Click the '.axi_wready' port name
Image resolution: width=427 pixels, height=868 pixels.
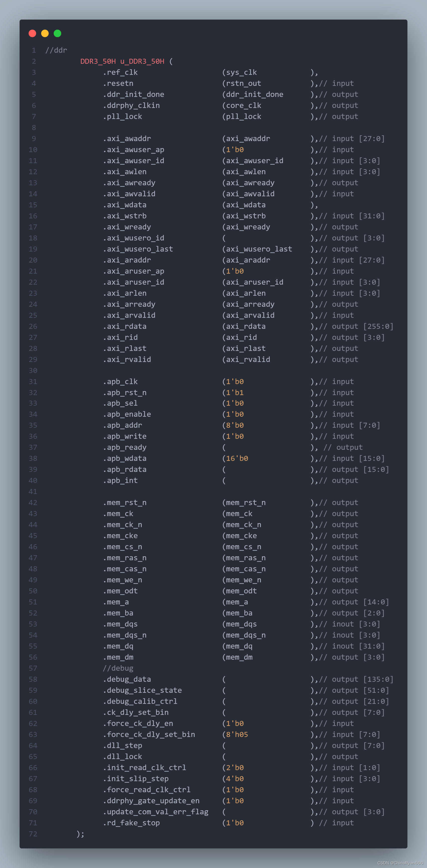pyautogui.click(x=127, y=227)
